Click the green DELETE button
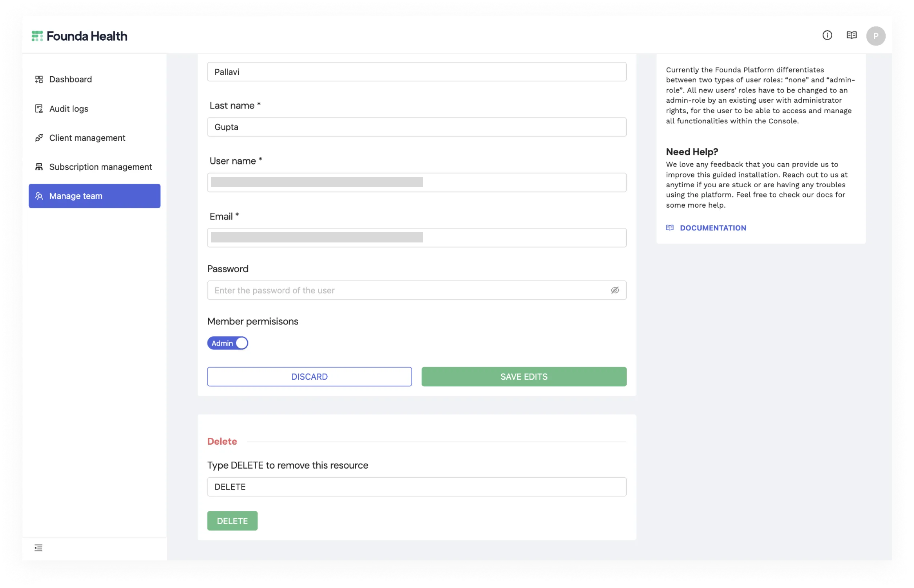 (232, 521)
